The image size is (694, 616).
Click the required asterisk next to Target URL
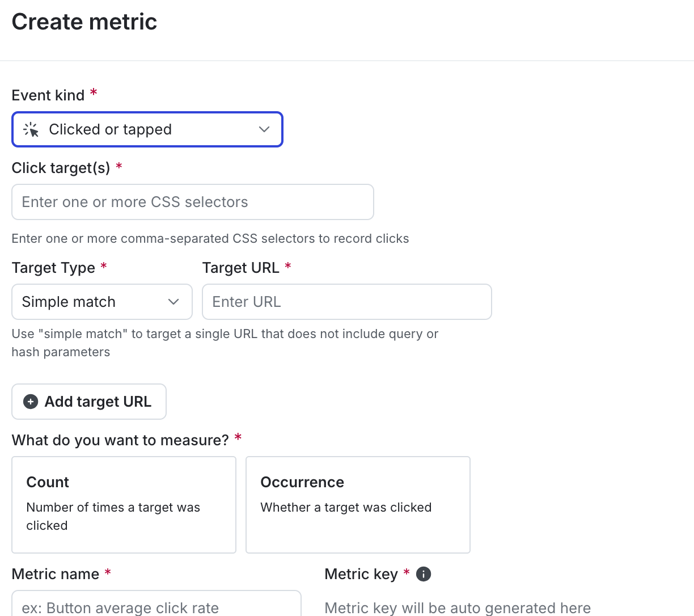click(288, 267)
